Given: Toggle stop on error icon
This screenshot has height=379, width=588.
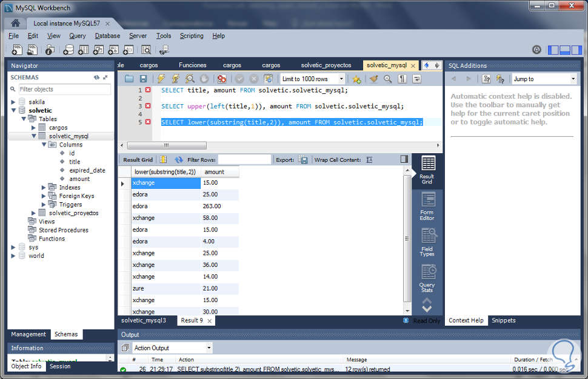Looking at the screenshot, I should (222, 79).
